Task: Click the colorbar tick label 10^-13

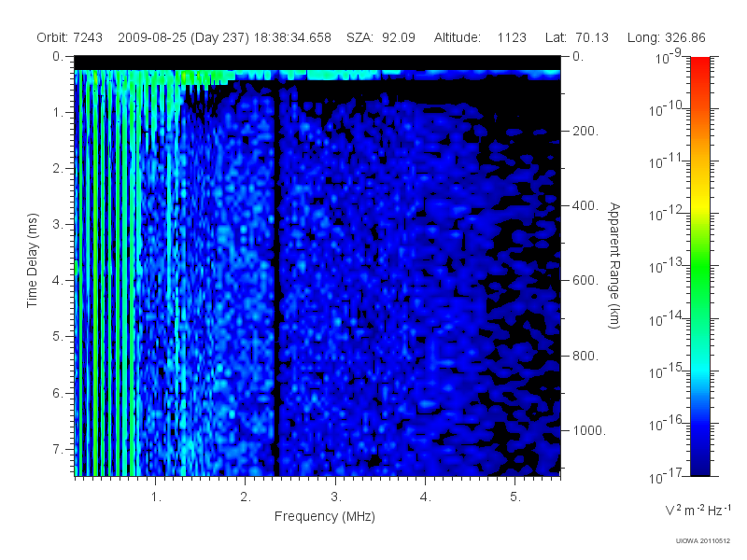Action: coord(667,266)
